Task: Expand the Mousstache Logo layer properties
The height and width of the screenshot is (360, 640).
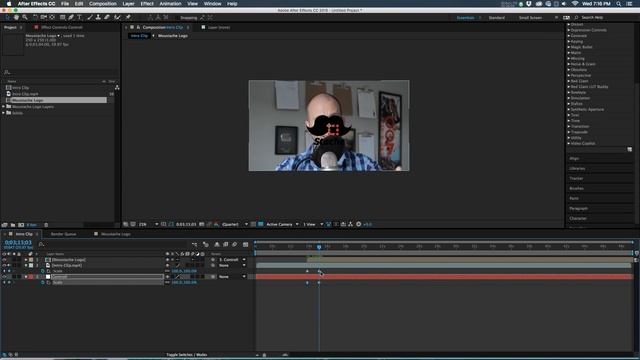Action: click(x=26, y=260)
